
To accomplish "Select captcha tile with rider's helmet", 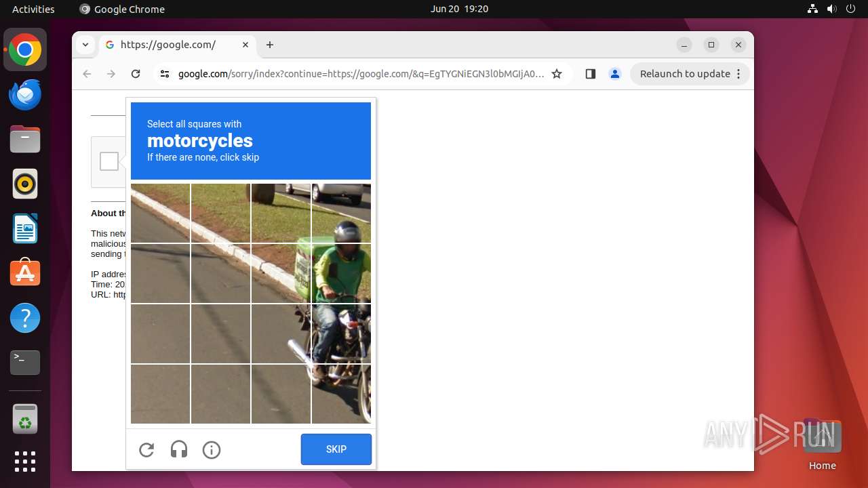I will [x=341, y=213].
